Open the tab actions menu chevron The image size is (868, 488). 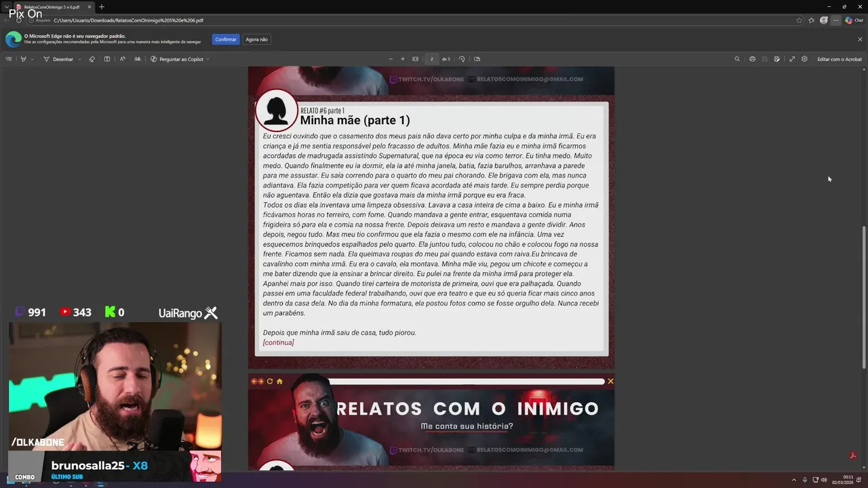click(x=6, y=7)
